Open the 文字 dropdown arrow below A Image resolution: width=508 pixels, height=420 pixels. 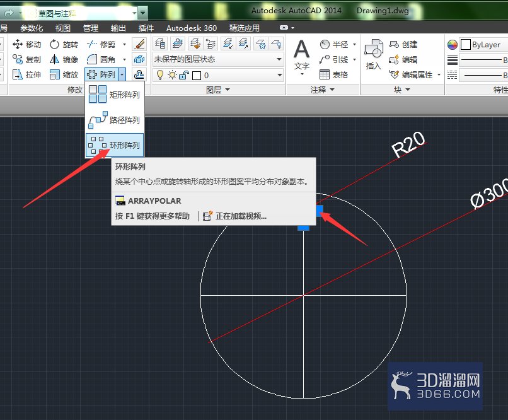point(302,74)
